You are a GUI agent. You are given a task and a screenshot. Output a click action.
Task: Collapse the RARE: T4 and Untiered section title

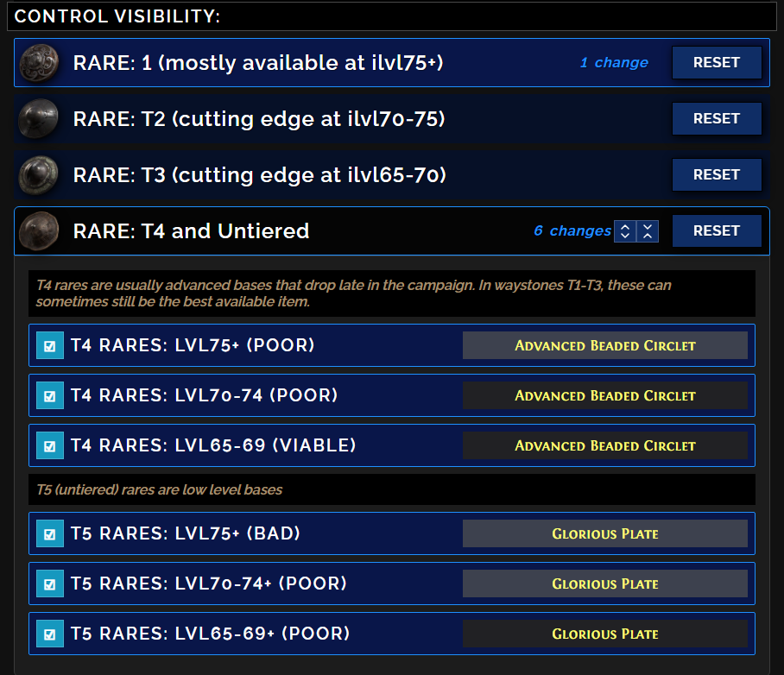click(191, 230)
